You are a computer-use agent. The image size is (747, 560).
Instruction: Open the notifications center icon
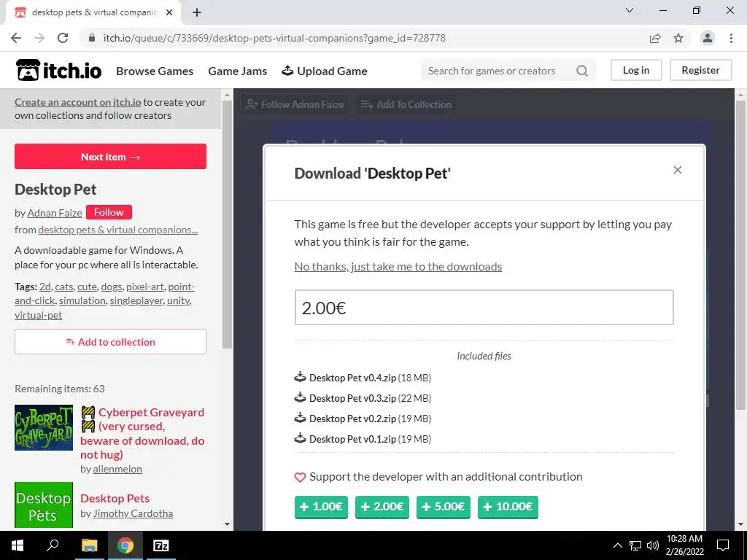click(x=723, y=545)
